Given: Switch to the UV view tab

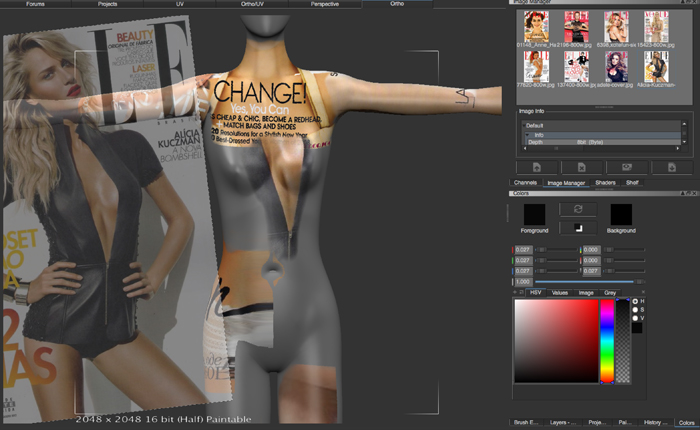Looking at the screenshot, I should 180,4.
